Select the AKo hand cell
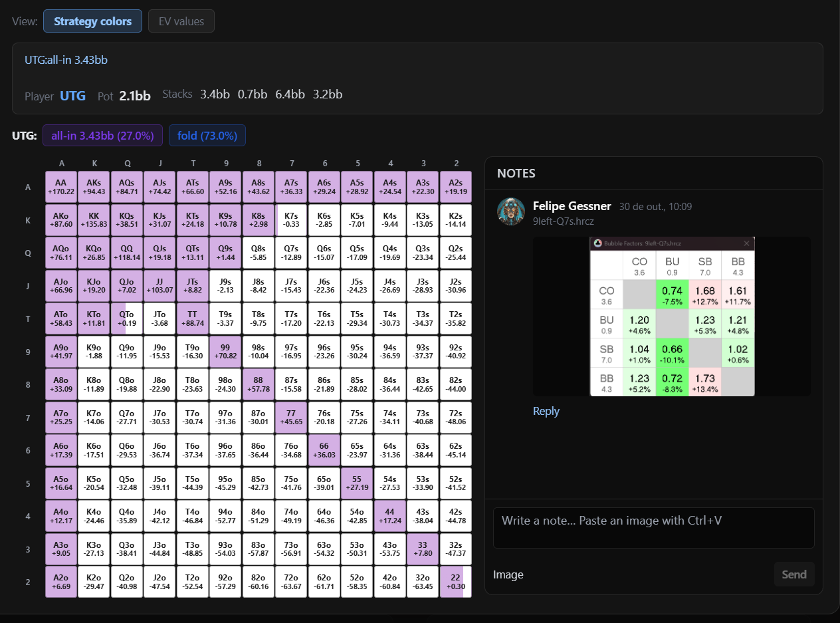The width and height of the screenshot is (840, 623). pos(61,220)
